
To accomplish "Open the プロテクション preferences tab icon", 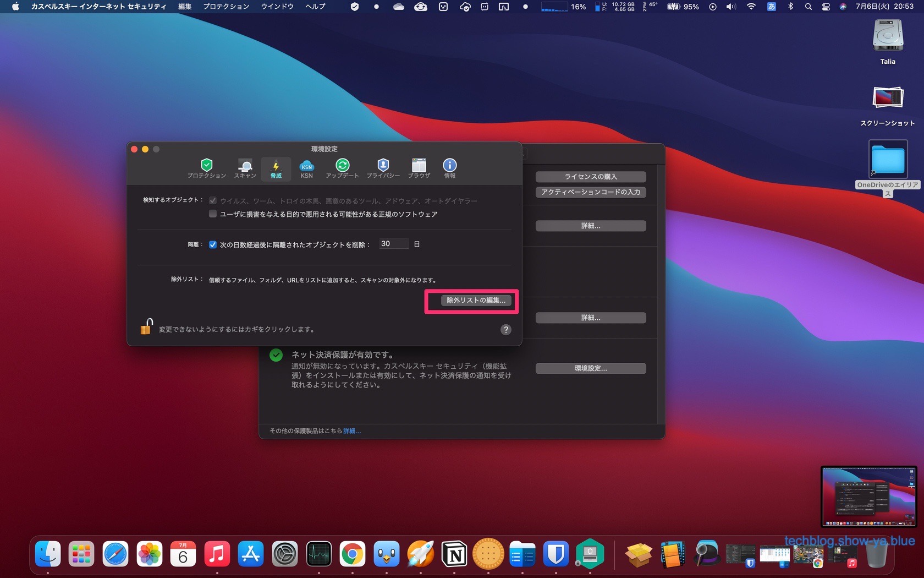I will click(x=206, y=168).
